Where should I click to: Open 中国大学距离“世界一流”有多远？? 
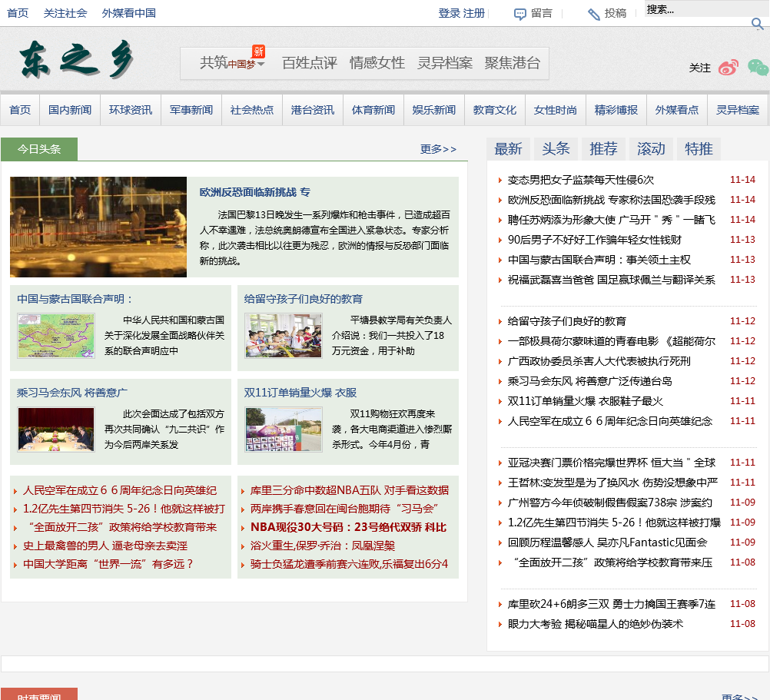tap(109, 564)
